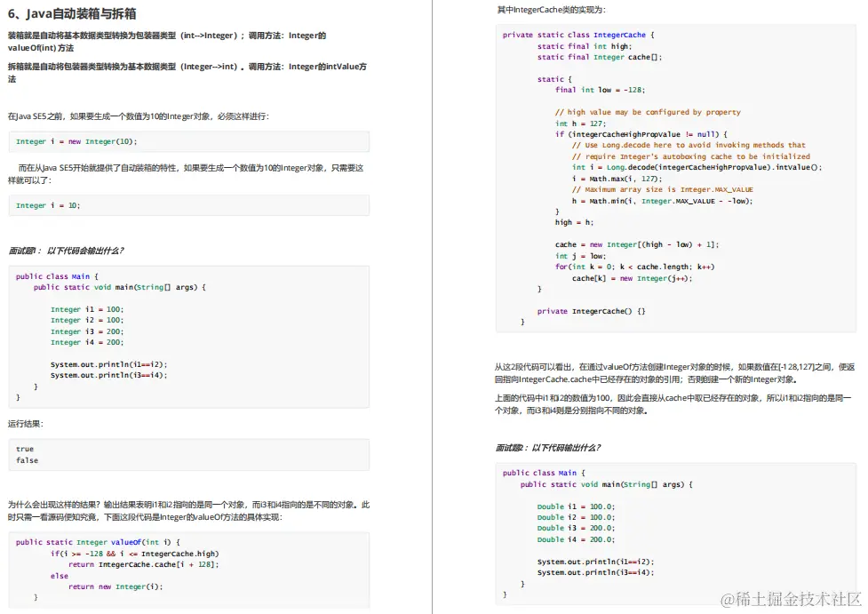The height and width of the screenshot is (614, 868).
Task: Click the line 'i = Math.max(i, 127);'
Action: click(x=617, y=179)
